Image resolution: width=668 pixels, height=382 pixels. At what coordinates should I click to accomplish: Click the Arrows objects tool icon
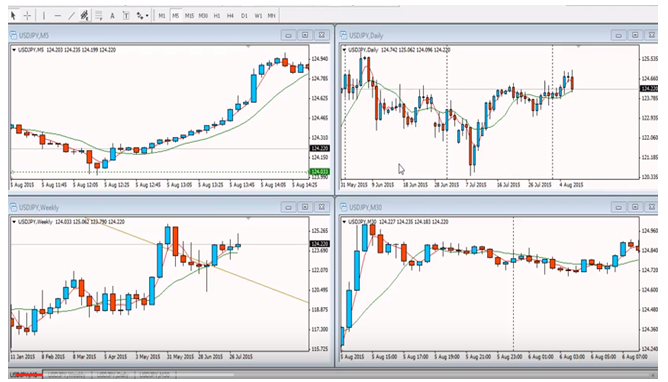coord(140,16)
